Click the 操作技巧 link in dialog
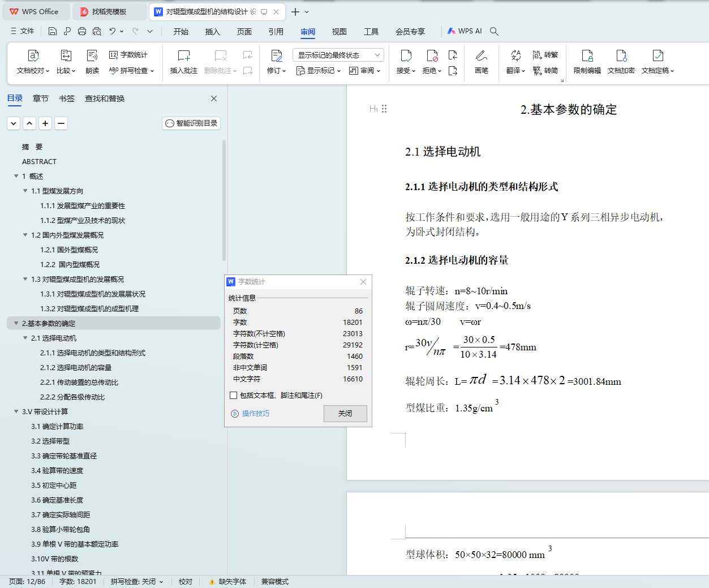The height and width of the screenshot is (588, 709). tap(250, 414)
